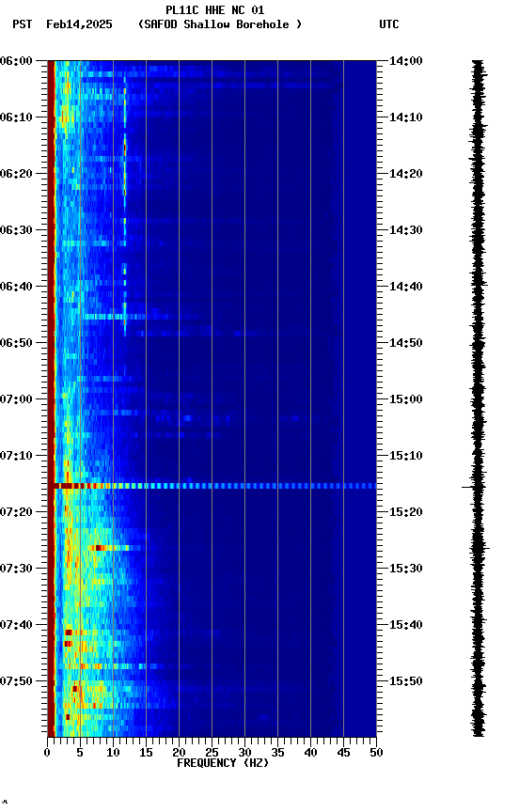Click the 15:40 UTC time label
This screenshot has height=812, width=519.
coord(406,626)
